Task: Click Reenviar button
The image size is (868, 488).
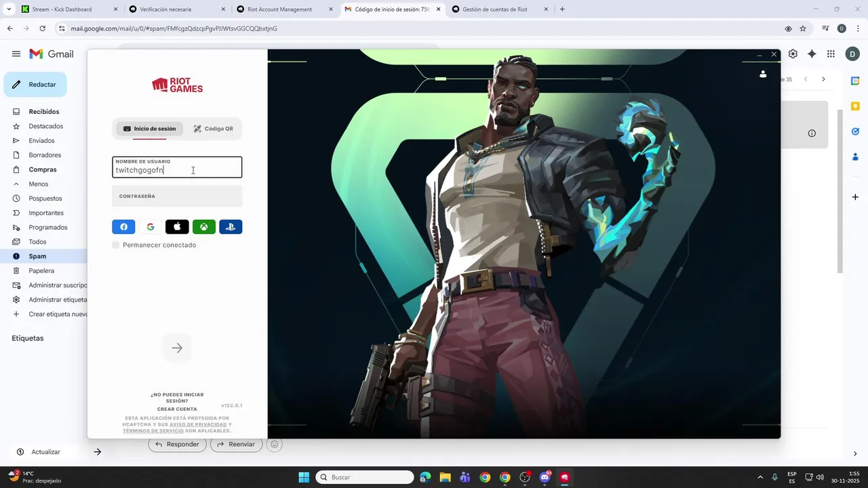Action: (237, 445)
